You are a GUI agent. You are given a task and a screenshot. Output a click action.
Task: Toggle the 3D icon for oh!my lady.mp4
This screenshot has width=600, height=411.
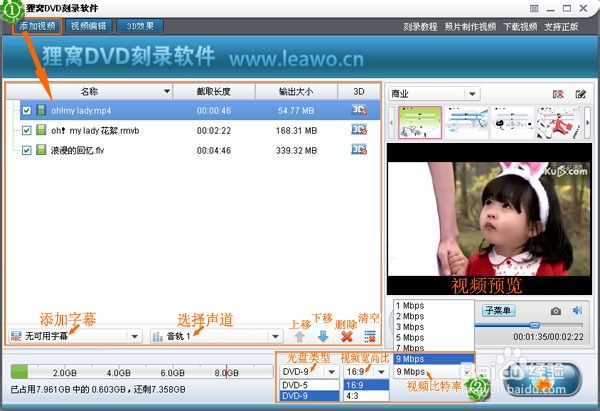point(359,110)
